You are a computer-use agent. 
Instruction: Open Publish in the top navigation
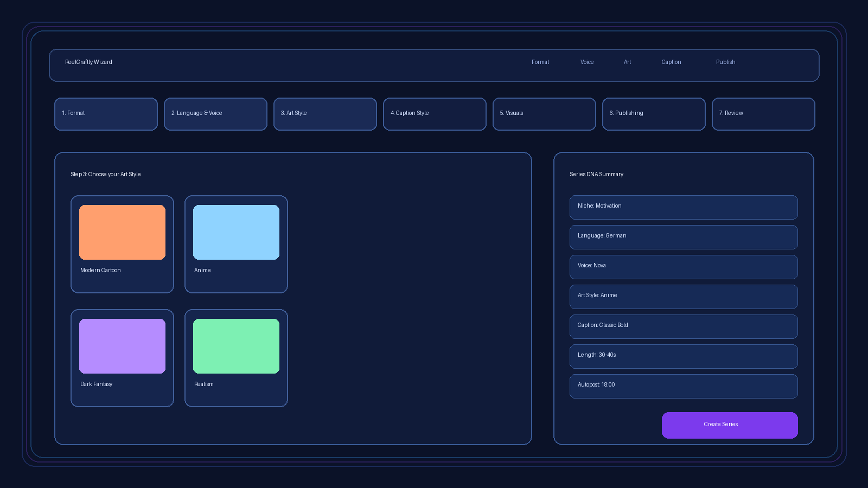click(x=725, y=62)
